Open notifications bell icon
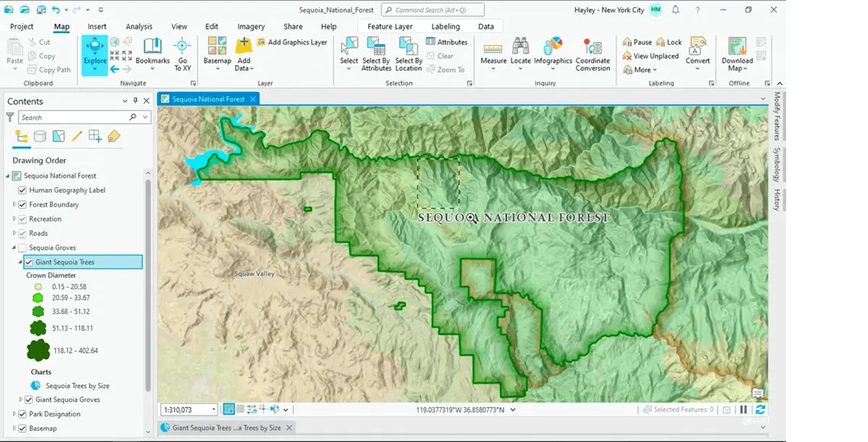868x442 pixels. [x=676, y=9]
